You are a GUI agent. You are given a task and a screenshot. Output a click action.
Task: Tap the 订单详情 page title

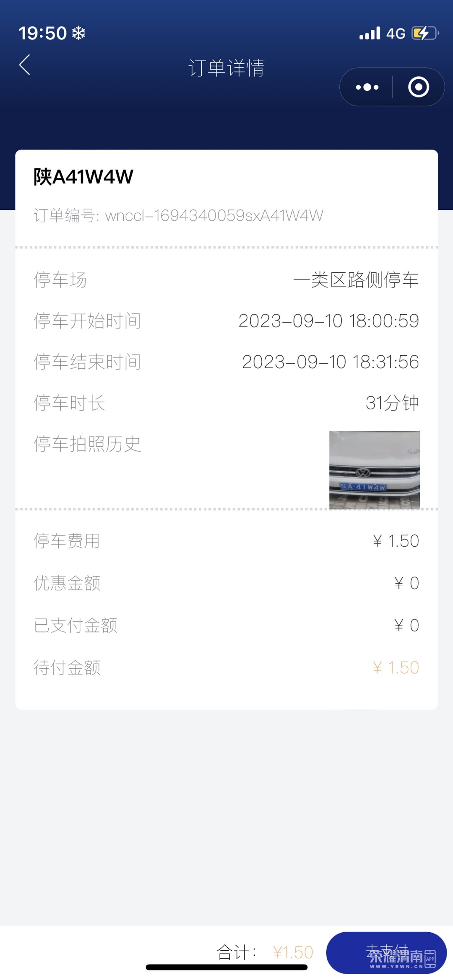(x=226, y=68)
